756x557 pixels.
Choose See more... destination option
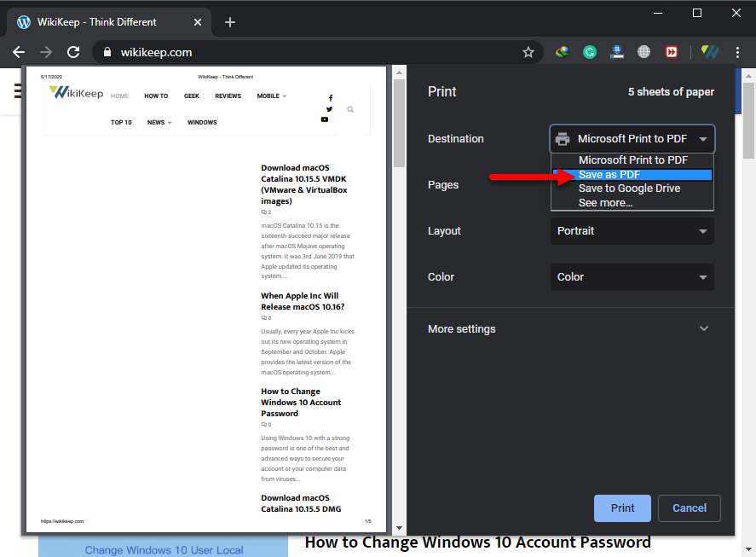632,203
